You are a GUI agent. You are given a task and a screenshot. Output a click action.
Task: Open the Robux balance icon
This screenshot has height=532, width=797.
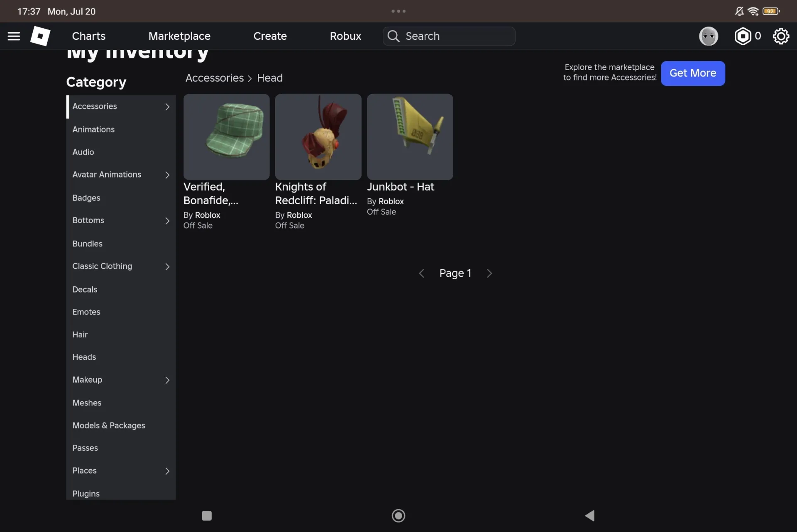[743, 36]
